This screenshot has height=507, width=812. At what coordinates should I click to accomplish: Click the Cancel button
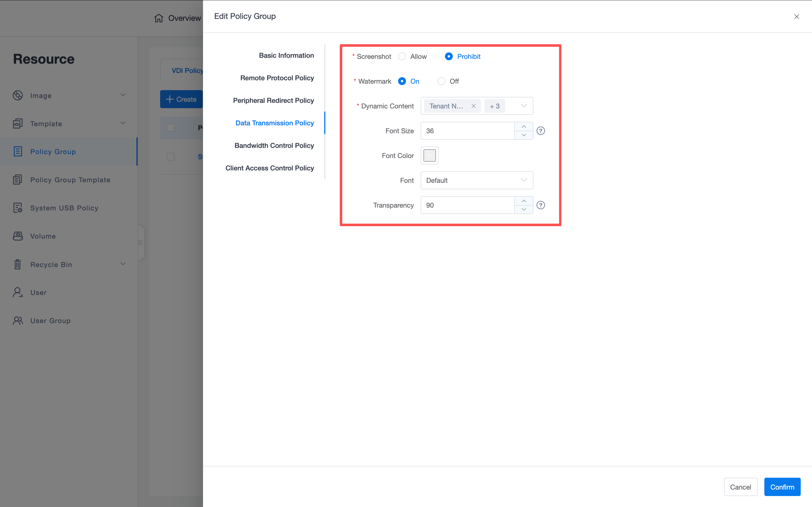[x=740, y=487]
